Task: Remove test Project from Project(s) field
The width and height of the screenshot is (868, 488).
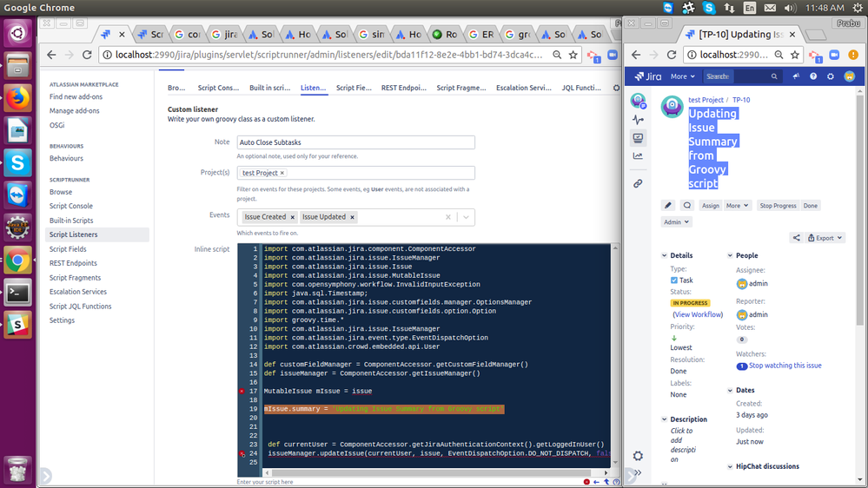Action: point(282,173)
